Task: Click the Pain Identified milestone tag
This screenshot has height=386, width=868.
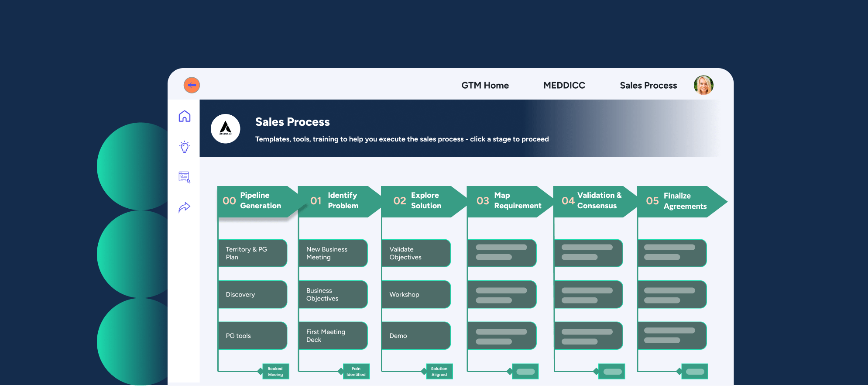Action: (x=356, y=372)
